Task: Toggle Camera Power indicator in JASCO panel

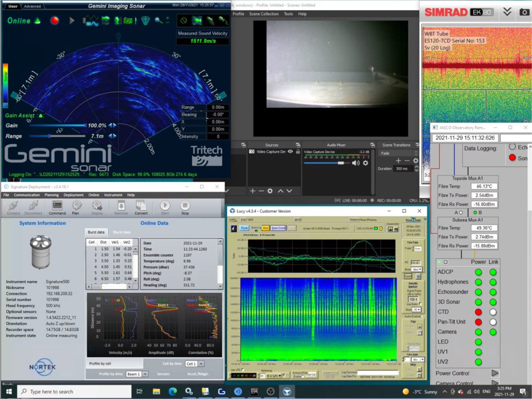Action: coord(478,332)
